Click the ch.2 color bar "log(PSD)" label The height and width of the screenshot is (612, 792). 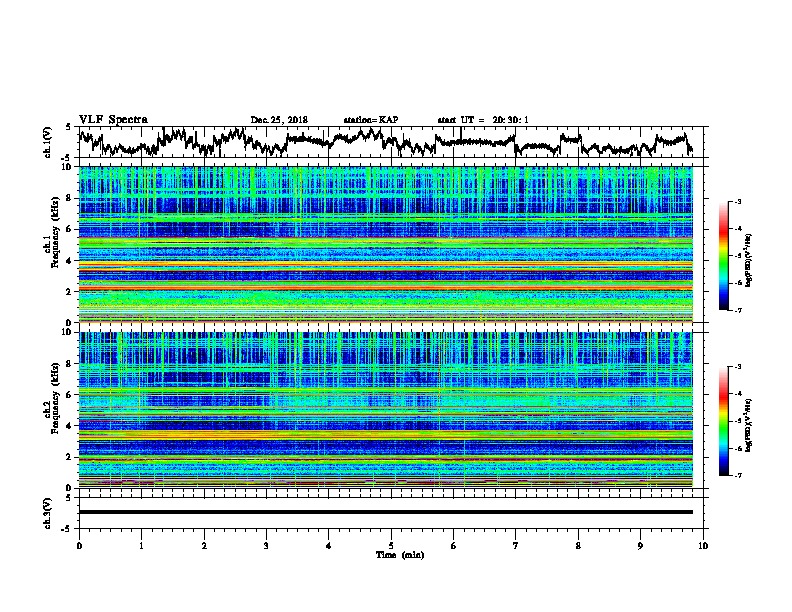click(x=749, y=426)
